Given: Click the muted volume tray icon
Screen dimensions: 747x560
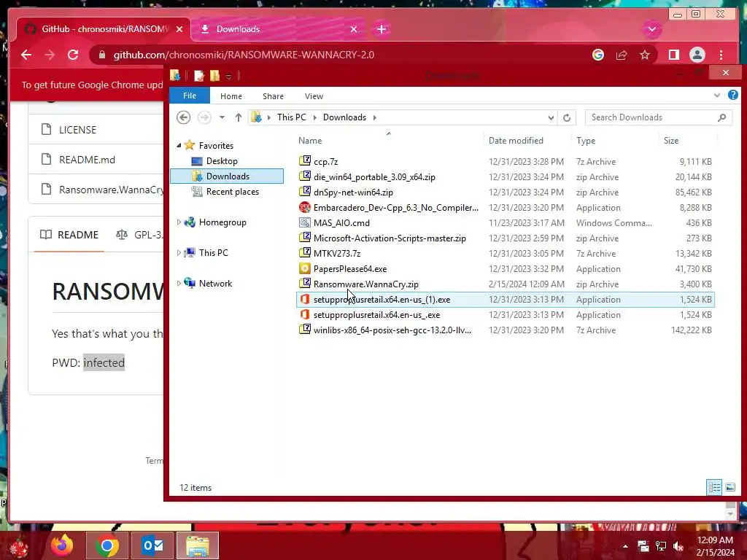Looking at the screenshot, I should pos(678,546).
